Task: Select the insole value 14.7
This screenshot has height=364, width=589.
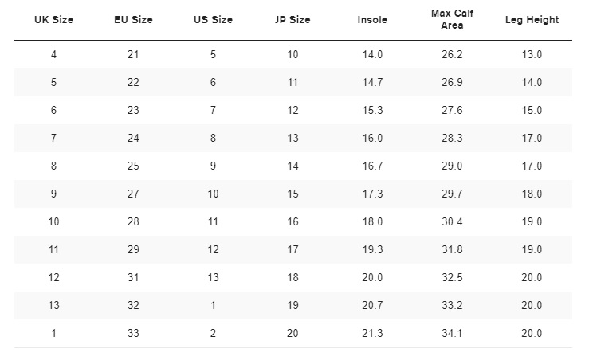Action: 372,82
